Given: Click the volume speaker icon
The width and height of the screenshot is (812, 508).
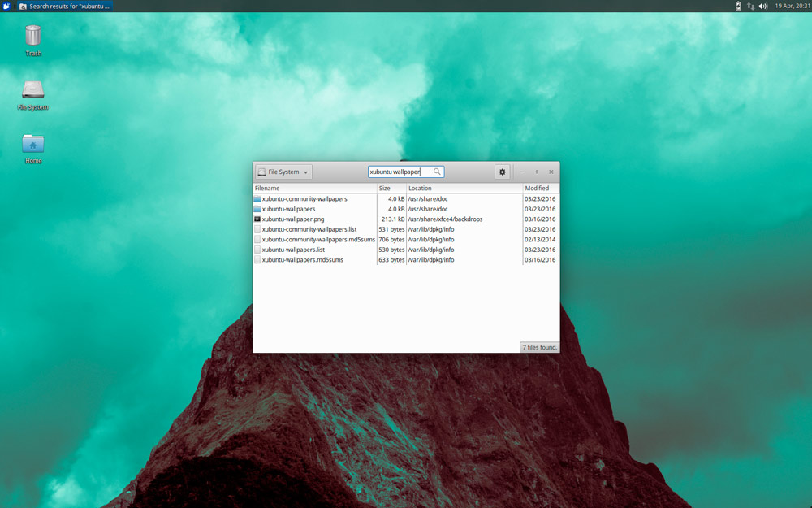Looking at the screenshot, I should [762, 6].
